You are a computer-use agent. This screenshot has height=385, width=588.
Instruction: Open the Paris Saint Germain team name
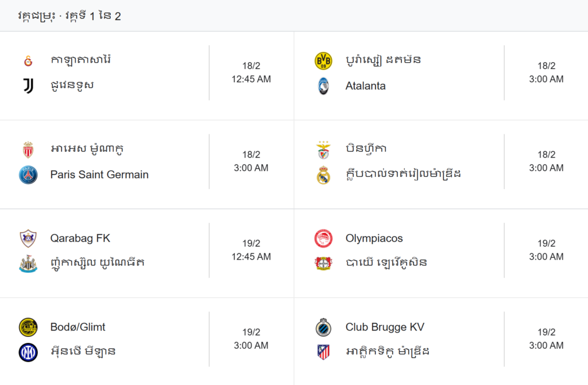coord(99,175)
